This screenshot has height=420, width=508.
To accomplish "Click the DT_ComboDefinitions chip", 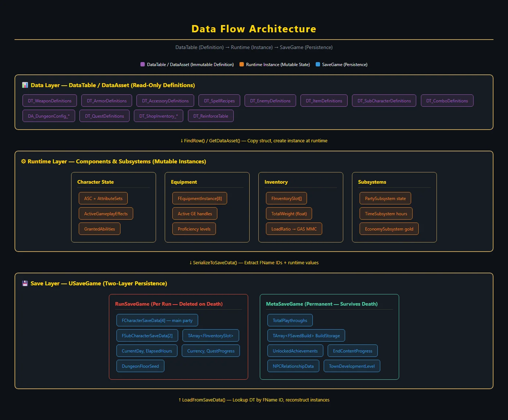I will coord(447,101).
